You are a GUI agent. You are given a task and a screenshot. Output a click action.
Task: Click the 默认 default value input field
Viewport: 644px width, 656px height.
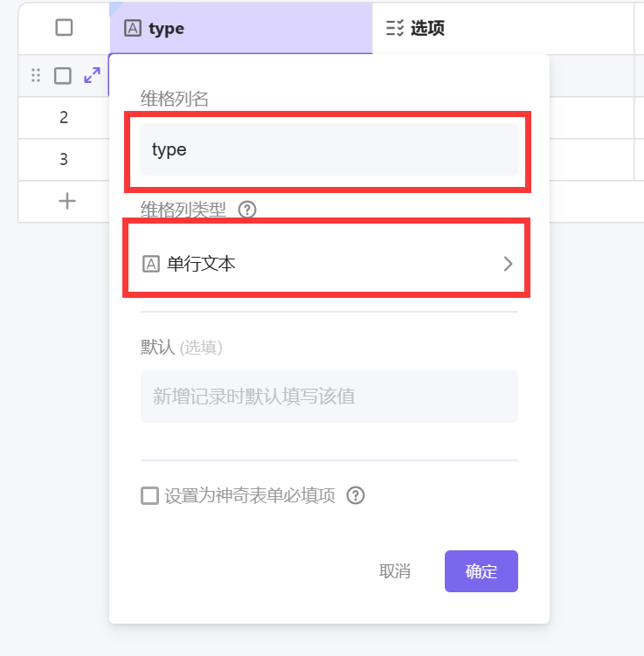(329, 397)
